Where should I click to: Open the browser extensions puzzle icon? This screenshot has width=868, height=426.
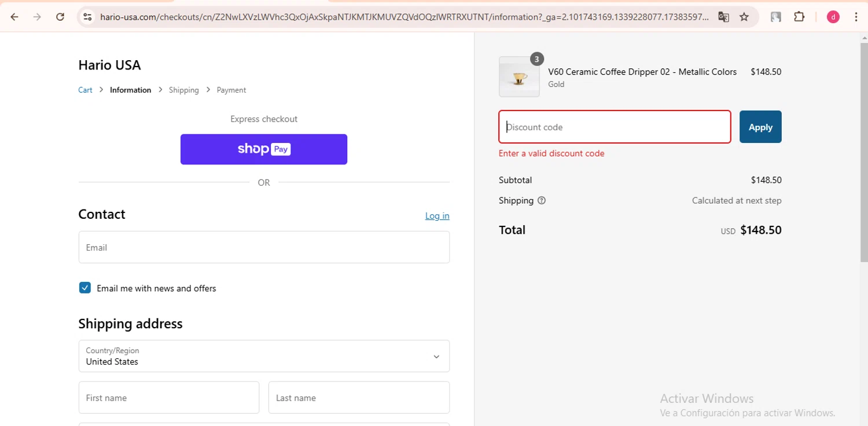tap(799, 17)
